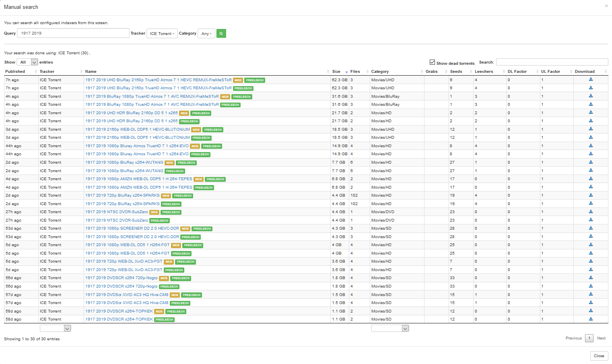Viewport: 612px width, 364px height.
Task: Toggle the Size column sort arrow
Action: point(346,71)
